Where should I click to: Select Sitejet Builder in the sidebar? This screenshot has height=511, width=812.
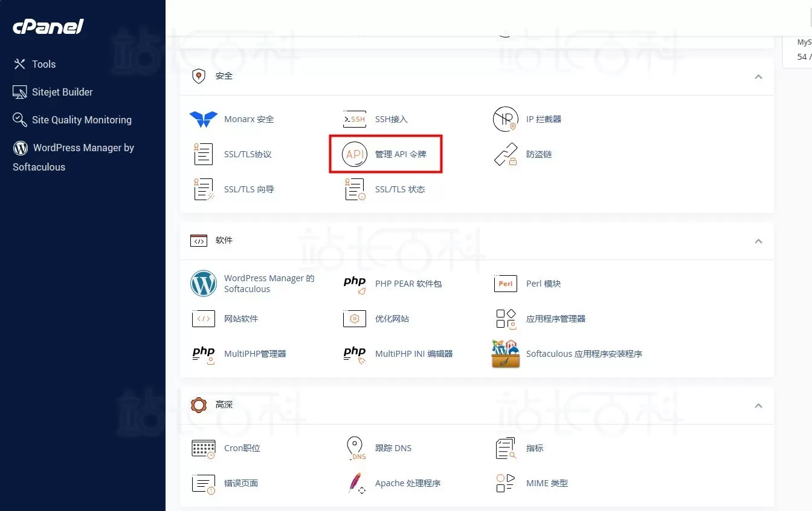[x=61, y=92]
